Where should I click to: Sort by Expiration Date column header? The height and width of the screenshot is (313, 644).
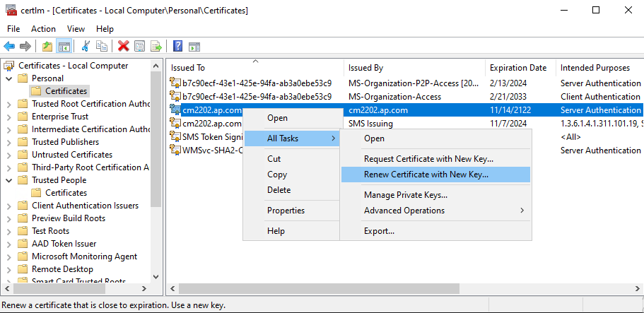(x=520, y=68)
